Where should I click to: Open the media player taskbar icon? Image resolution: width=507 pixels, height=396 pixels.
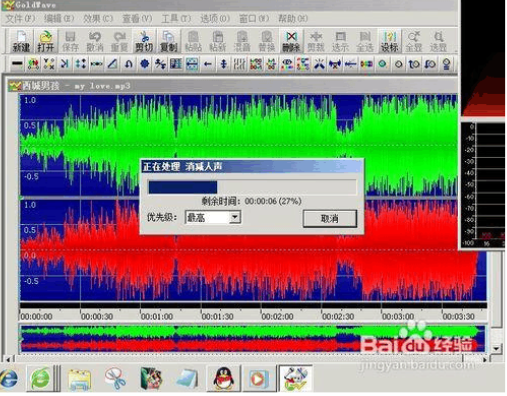coord(258,378)
